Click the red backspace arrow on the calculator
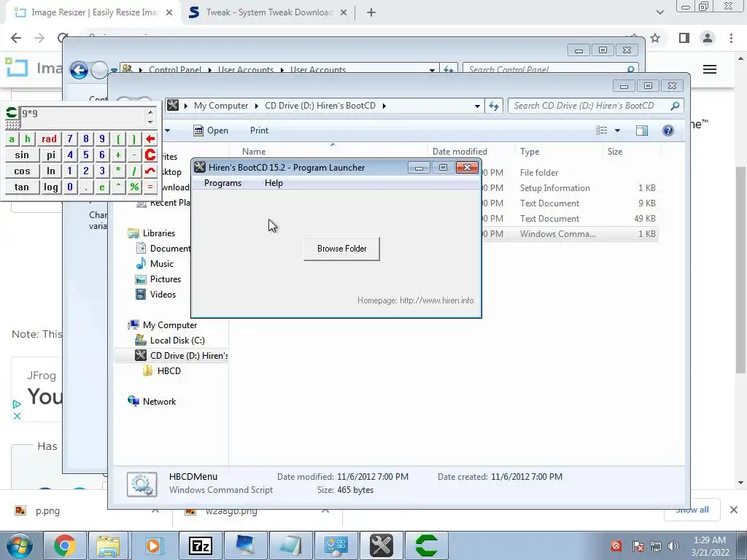 (150, 139)
